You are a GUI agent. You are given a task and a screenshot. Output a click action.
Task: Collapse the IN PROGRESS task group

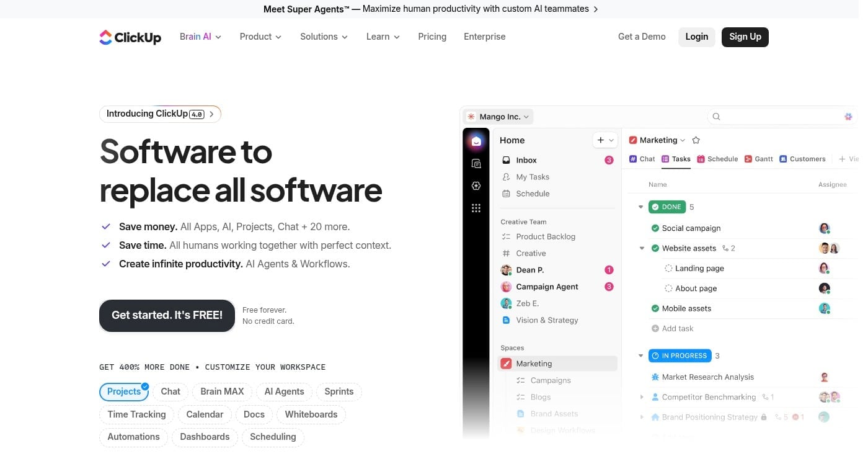[x=641, y=356]
